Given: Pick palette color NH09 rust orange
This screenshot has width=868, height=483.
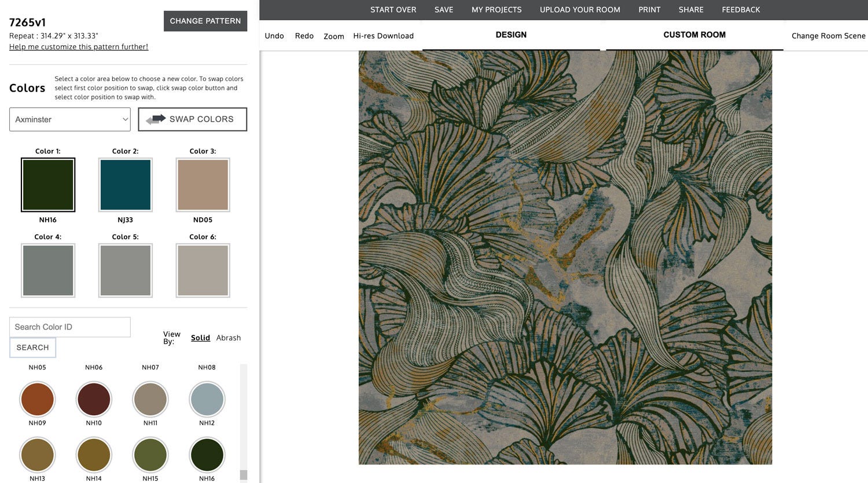Looking at the screenshot, I should pos(38,399).
